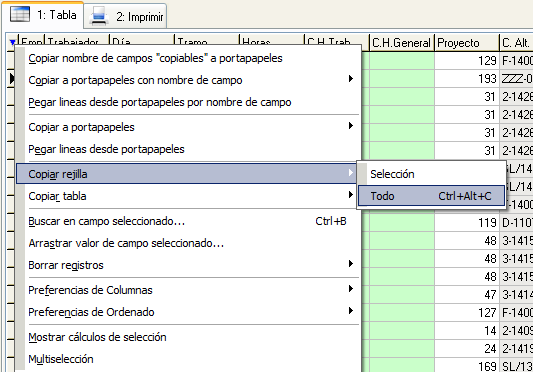The height and width of the screenshot is (372, 533).
Task: Click the 2-1409 cell in C. Alt. column
Action: click(x=516, y=331)
